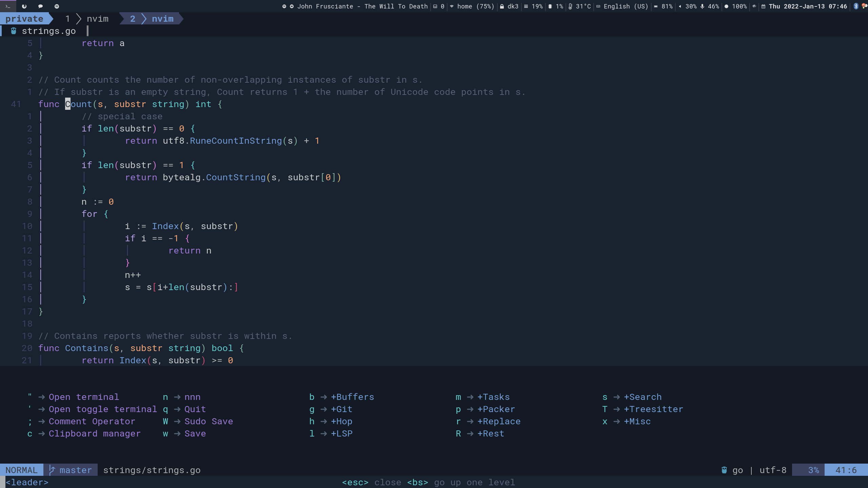This screenshot has width=868, height=488.
Task: Click the pause icon before song title
Action: (x=292, y=6)
